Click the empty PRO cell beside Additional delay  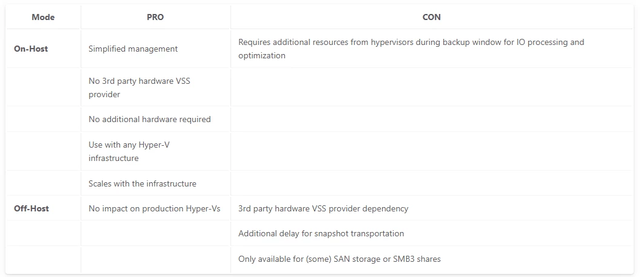click(x=156, y=233)
